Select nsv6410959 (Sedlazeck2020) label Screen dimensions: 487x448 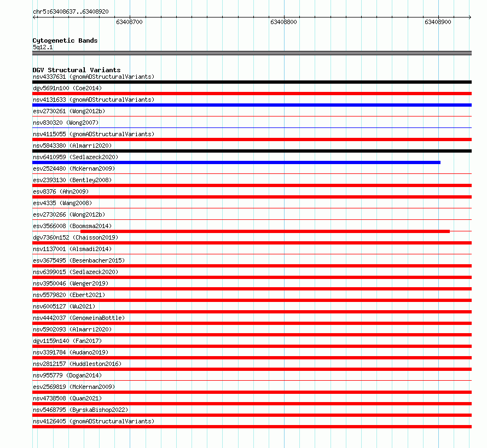point(76,157)
